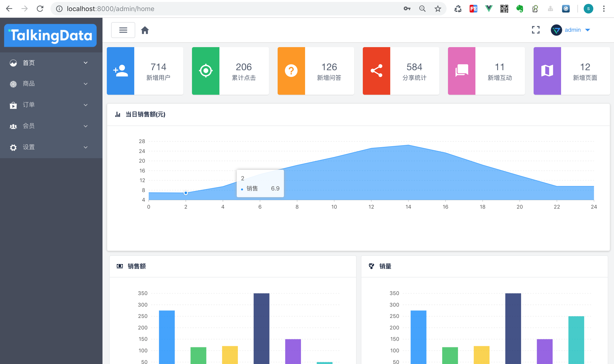The image size is (614, 364).
Task: Open the admin user dropdown
Action: (x=573, y=30)
